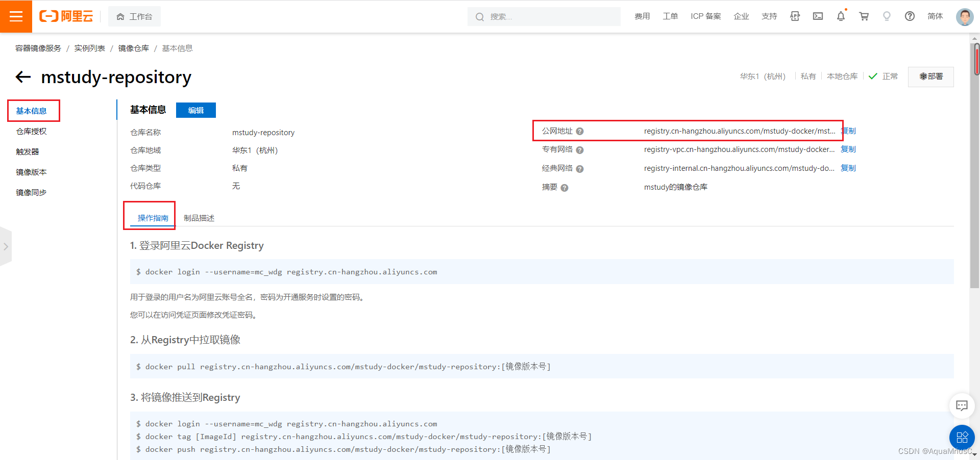Image resolution: width=980 pixels, height=460 pixels.
Task: Go to 镜像仓库 breadcrumb
Action: pyautogui.click(x=133, y=48)
